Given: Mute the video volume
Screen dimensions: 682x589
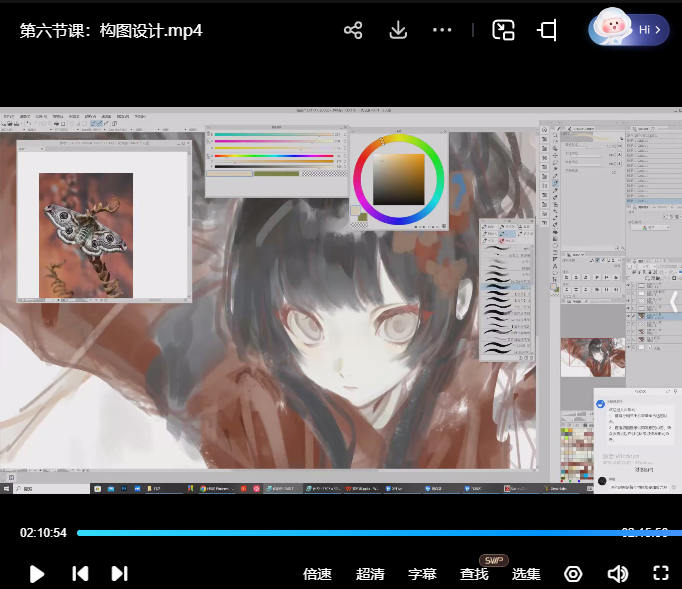Looking at the screenshot, I should tap(617, 574).
